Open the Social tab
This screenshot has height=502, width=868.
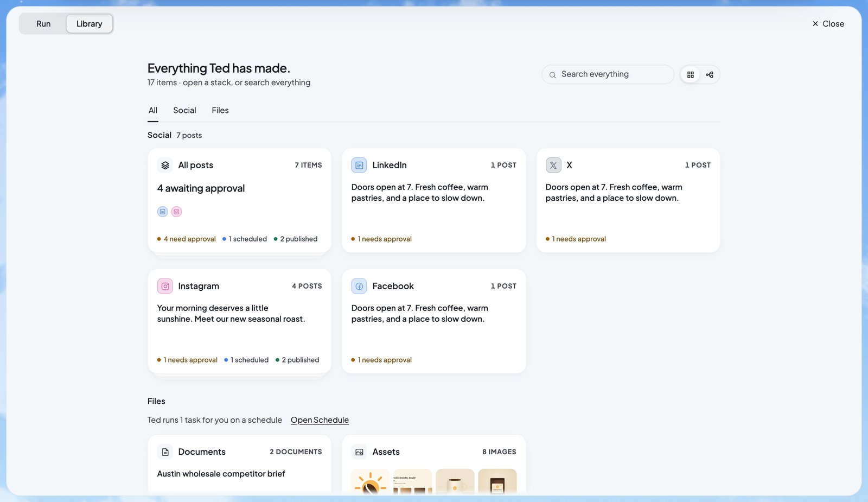pyautogui.click(x=184, y=110)
